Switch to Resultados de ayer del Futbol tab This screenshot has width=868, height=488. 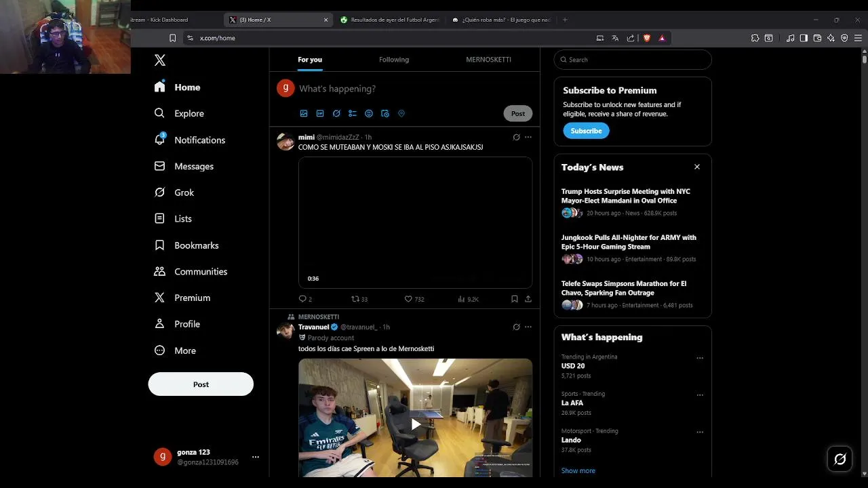(390, 20)
